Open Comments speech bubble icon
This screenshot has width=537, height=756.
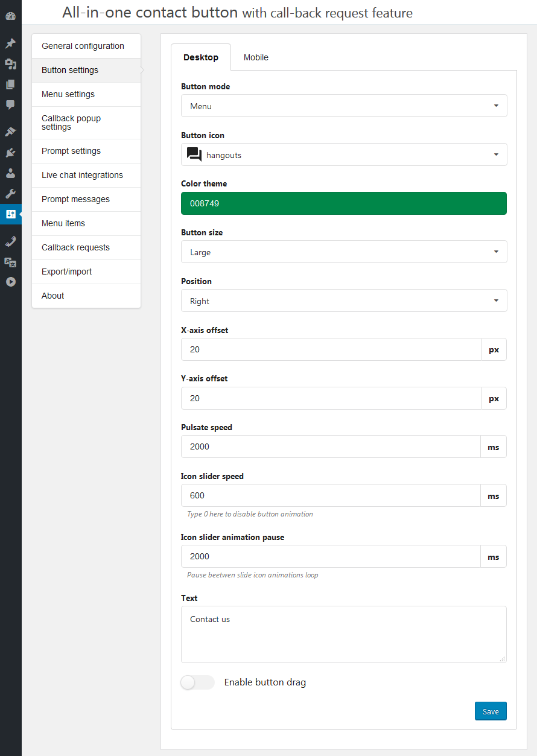click(10, 105)
